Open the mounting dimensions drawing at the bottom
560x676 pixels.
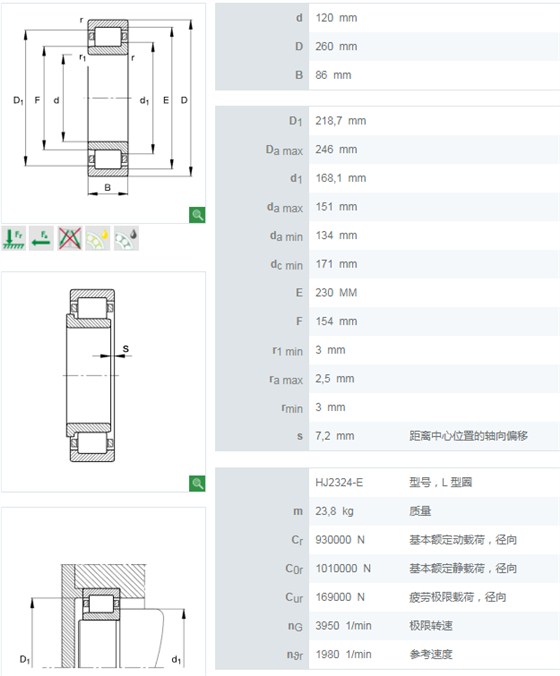[x=103, y=592]
